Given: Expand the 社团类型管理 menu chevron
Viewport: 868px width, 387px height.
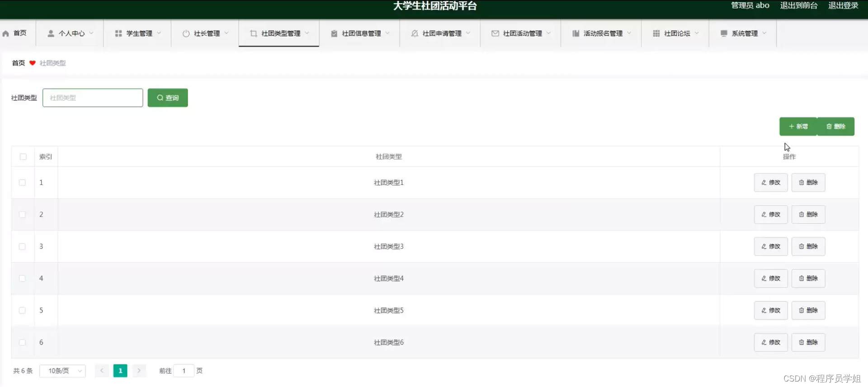Looking at the screenshot, I should pos(307,33).
